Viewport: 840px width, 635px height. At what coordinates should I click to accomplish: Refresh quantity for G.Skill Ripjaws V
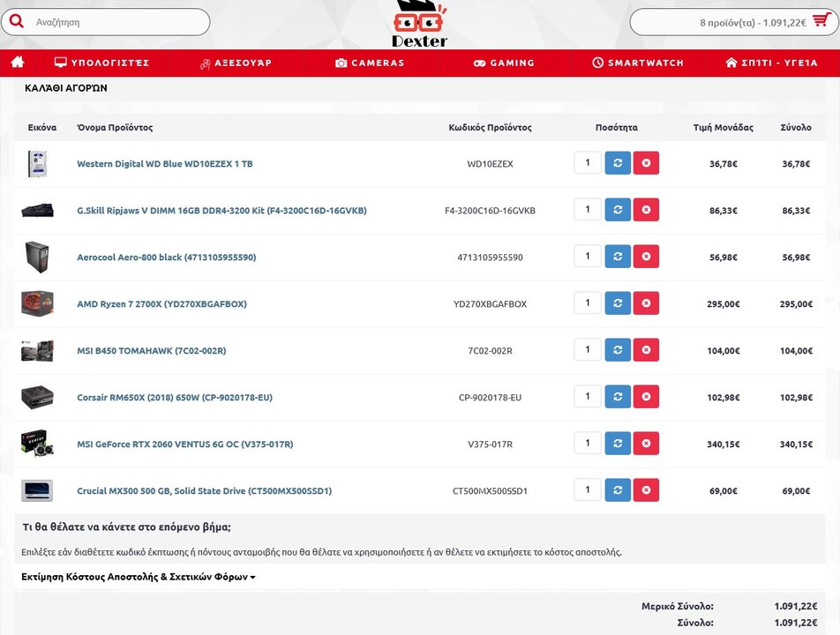618,209
